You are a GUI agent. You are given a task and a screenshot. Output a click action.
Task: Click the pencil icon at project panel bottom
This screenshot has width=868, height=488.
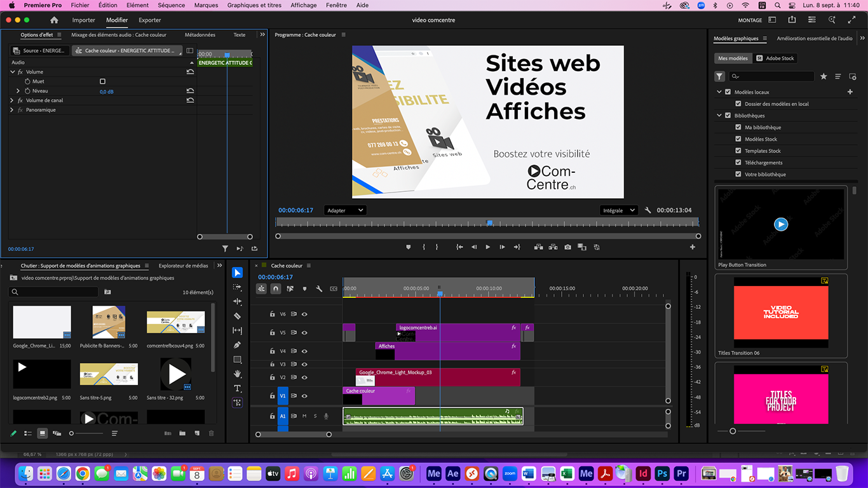(x=13, y=433)
